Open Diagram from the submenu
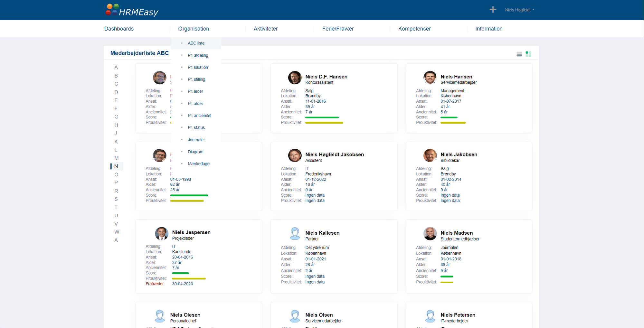The height and width of the screenshot is (328, 644). [195, 152]
